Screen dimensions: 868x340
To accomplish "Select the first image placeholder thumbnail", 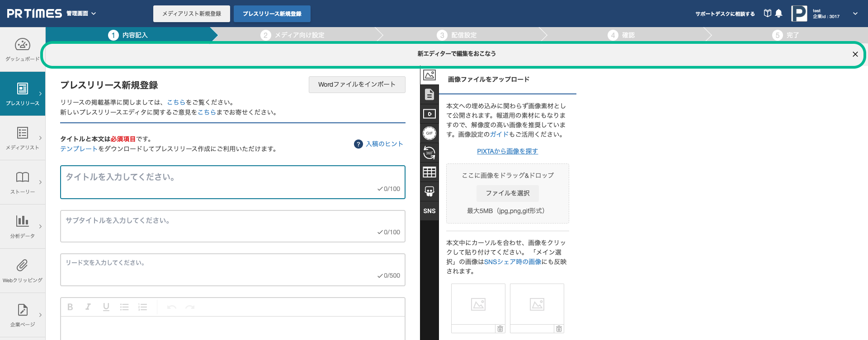I will 478,304.
